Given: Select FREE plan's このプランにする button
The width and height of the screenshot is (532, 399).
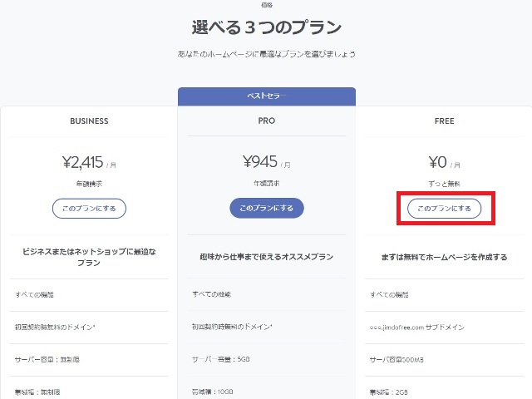Looking at the screenshot, I should 444,208.
